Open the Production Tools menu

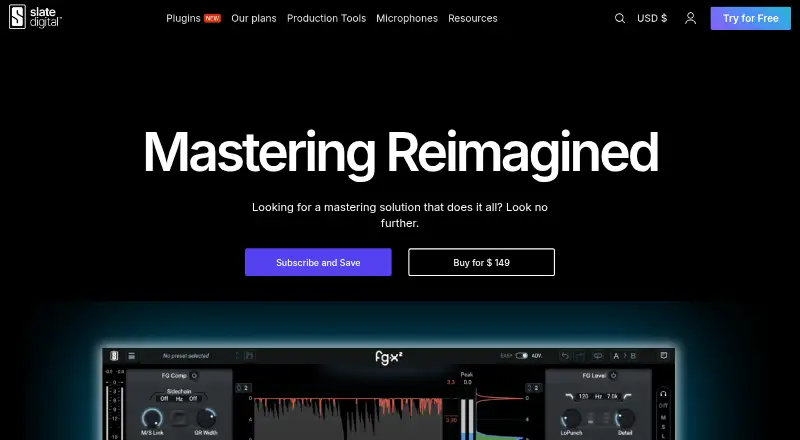[x=327, y=18]
